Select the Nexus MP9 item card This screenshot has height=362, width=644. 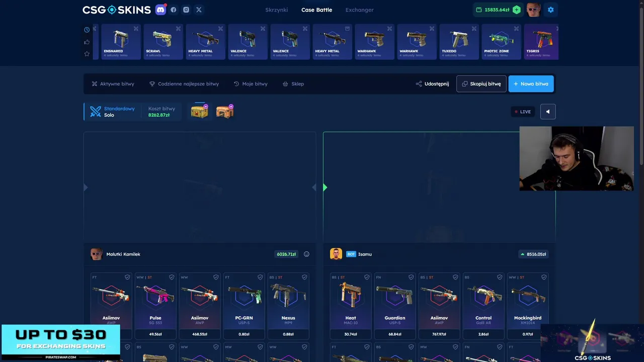(x=288, y=306)
